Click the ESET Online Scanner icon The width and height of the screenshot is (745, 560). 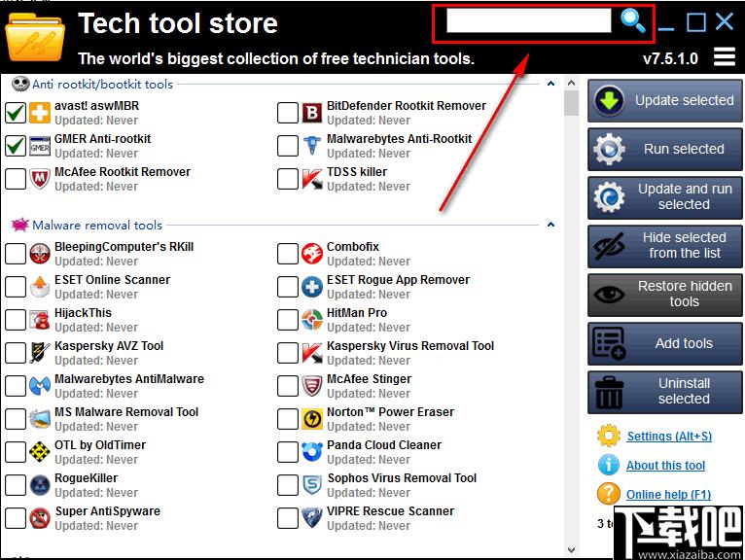(40, 287)
